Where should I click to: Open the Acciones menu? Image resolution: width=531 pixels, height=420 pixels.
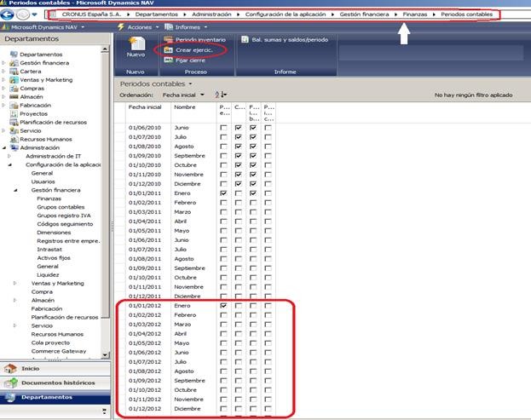(138, 27)
